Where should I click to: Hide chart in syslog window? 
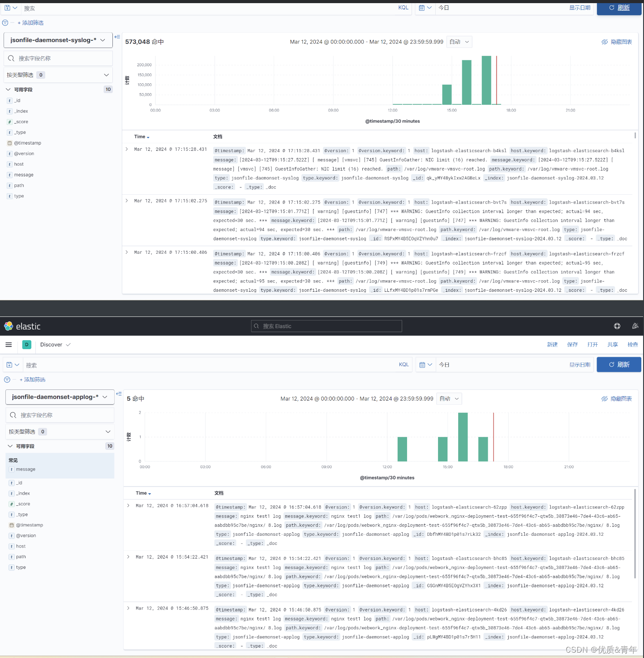point(617,42)
